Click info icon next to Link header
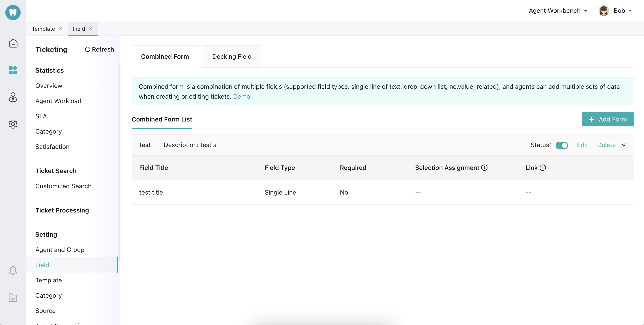 point(543,168)
